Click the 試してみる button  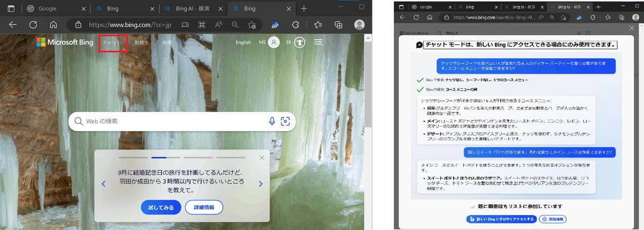pyautogui.click(x=160, y=207)
